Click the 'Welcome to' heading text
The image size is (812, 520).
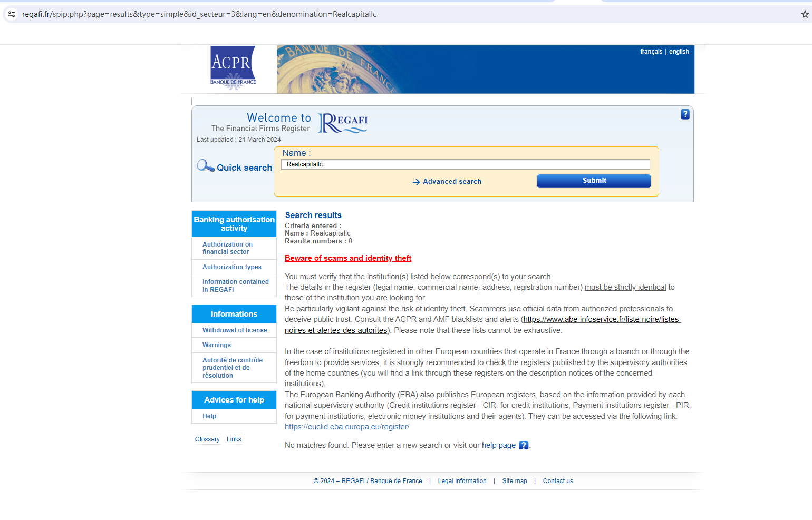click(279, 117)
